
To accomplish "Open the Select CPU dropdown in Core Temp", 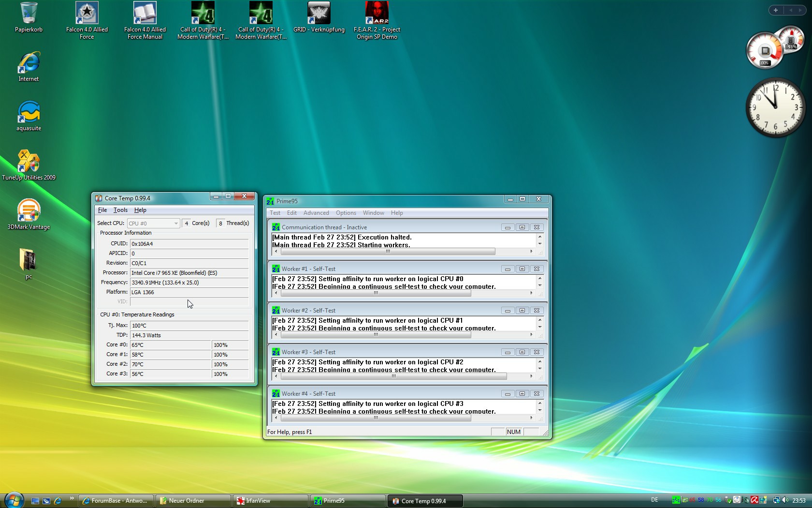I will (x=154, y=223).
